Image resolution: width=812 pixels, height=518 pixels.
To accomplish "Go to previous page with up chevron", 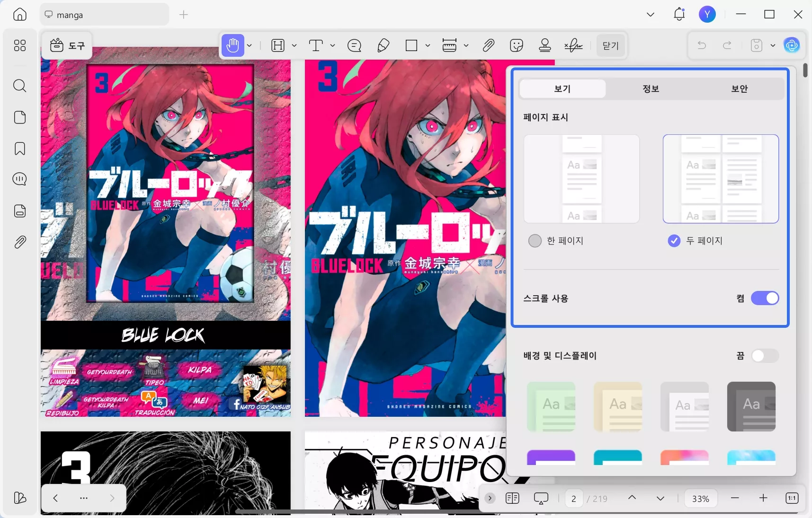I will pyautogui.click(x=632, y=498).
